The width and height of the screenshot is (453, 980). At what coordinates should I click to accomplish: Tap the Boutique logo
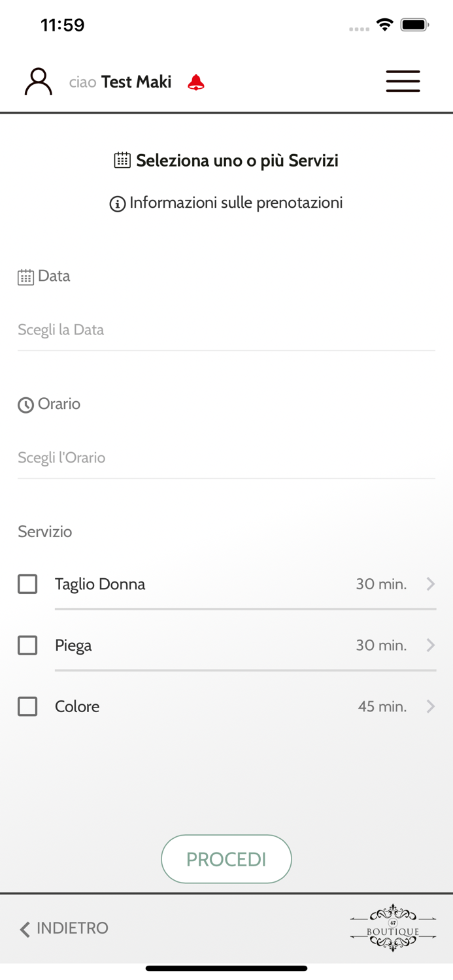click(393, 928)
